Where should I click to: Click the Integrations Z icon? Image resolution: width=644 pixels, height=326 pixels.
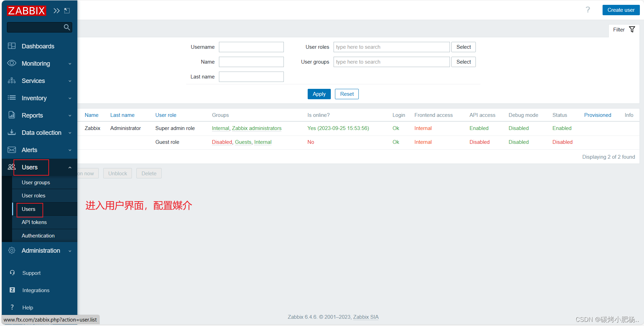[x=12, y=290]
